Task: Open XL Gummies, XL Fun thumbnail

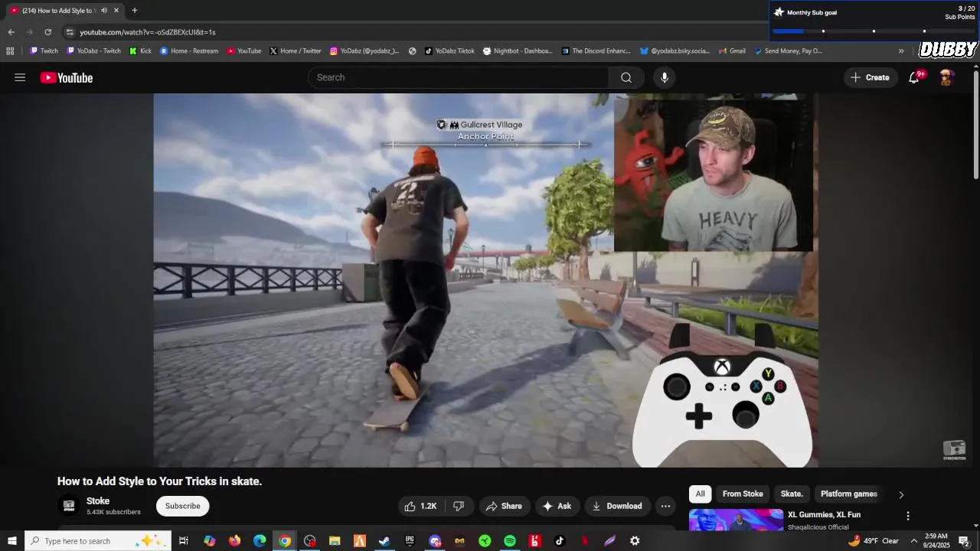Action: [736, 520]
